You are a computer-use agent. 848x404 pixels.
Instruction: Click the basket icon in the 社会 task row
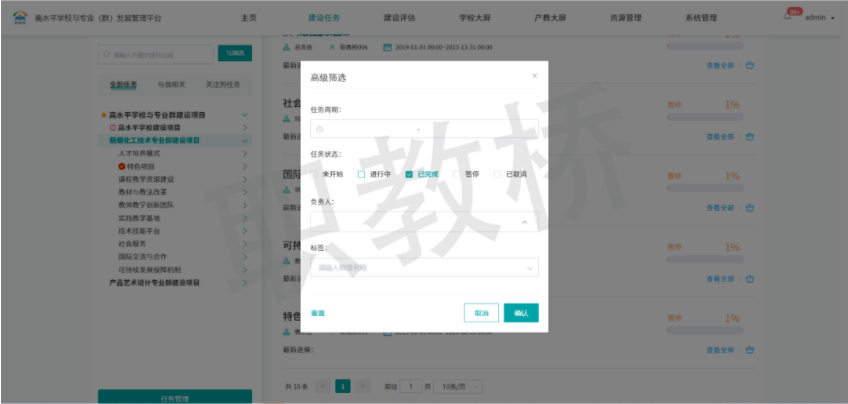[750, 137]
